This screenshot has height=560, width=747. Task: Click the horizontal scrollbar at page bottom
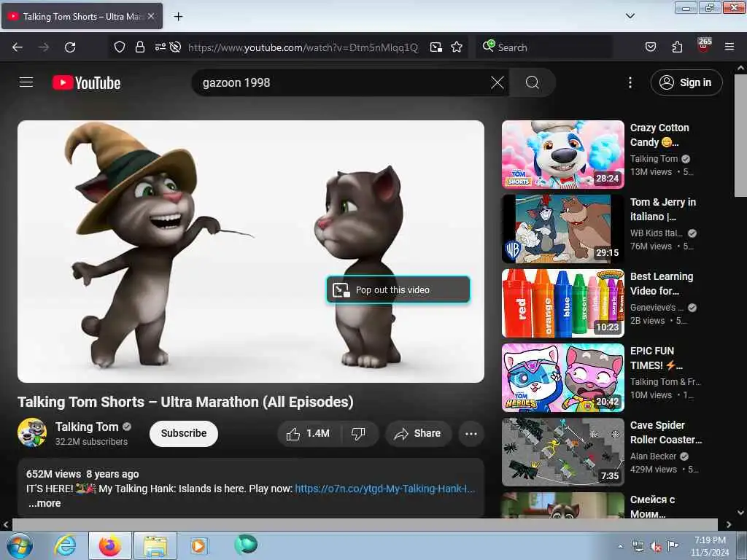[x=365, y=524]
